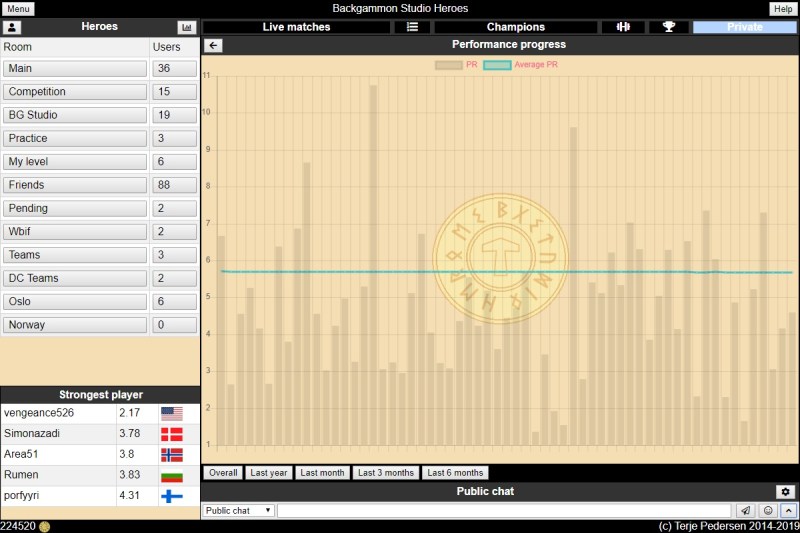The height and width of the screenshot is (533, 800).
Task: Show Last year performance
Action: click(269, 473)
